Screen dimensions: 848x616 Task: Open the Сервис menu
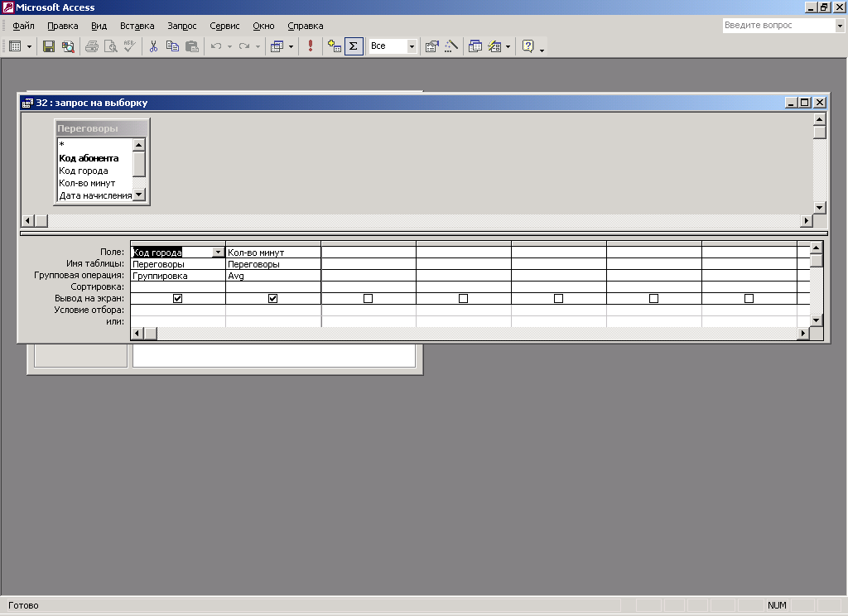click(x=224, y=26)
